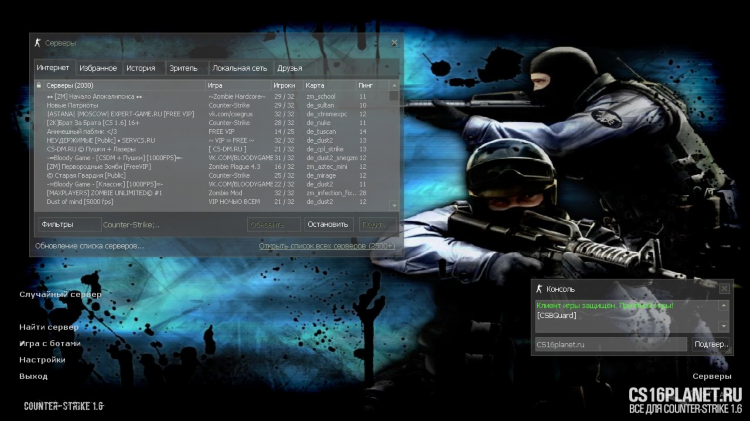Click the Counter-Strike icon in Серверы title bar

pos(38,43)
